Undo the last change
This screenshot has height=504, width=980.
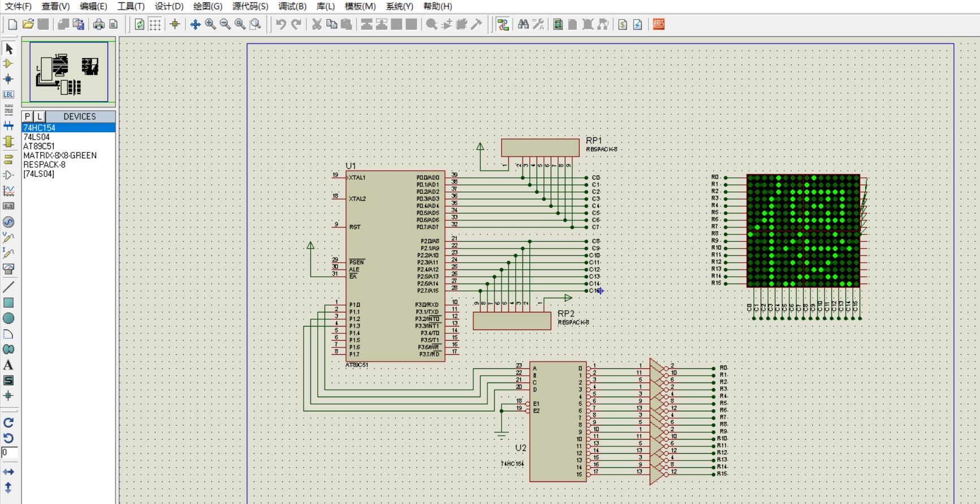[x=281, y=24]
